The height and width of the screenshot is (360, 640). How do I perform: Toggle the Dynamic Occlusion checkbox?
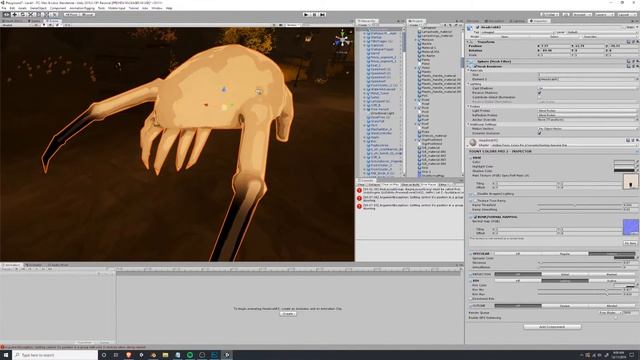540,133
